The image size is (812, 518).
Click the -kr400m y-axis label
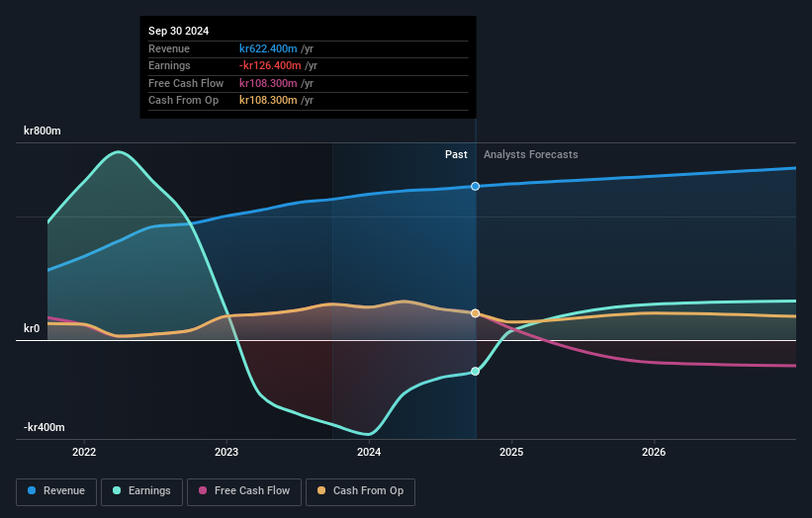(x=45, y=427)
